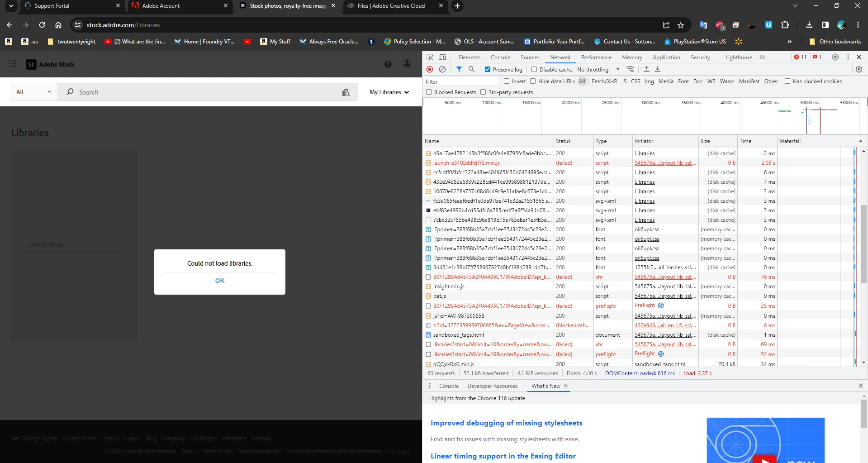Open the Other bookmarks folder

pyautogui.click(x=835, y=41)
